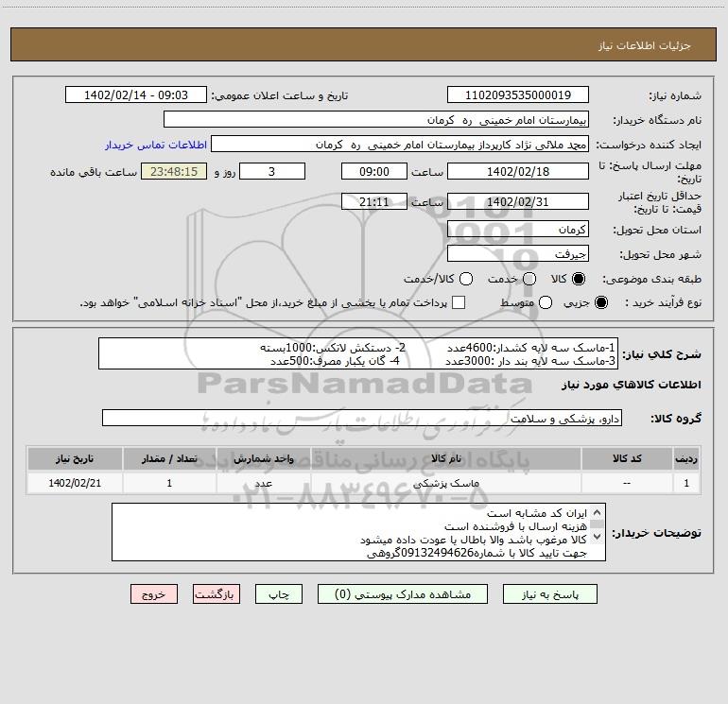This screenshot has width=728, height=704.
Task: Click the response time field 09:00
Action: (x=374, y=171)
